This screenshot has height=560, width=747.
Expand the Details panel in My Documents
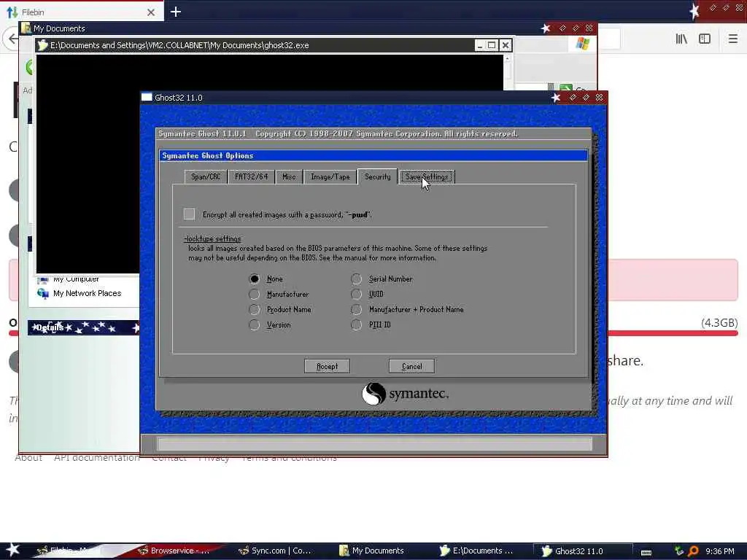(84, 327)
